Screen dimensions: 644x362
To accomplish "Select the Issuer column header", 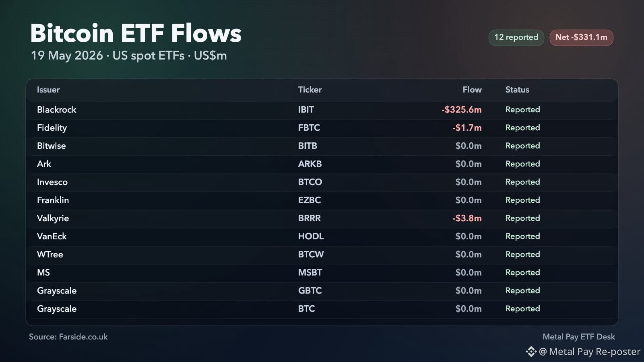I will (48, 90).
